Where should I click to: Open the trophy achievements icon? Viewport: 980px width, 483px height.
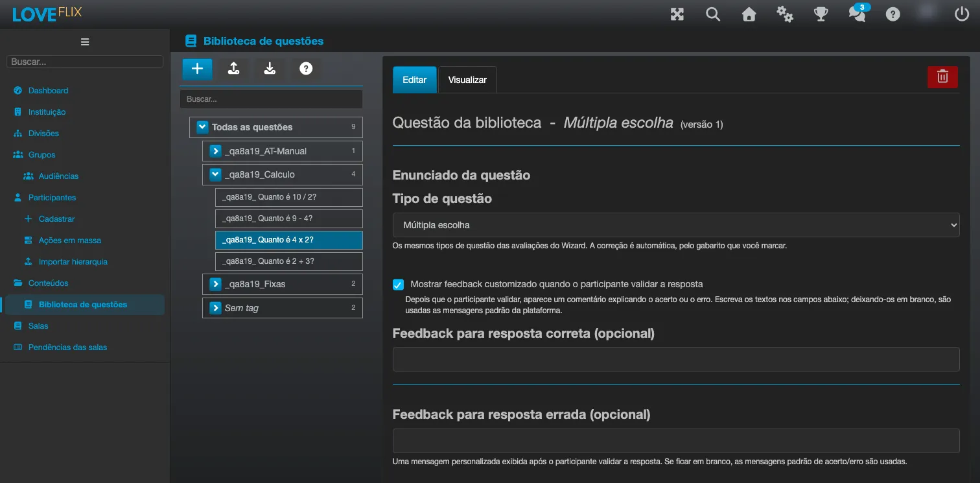[821, 14]
